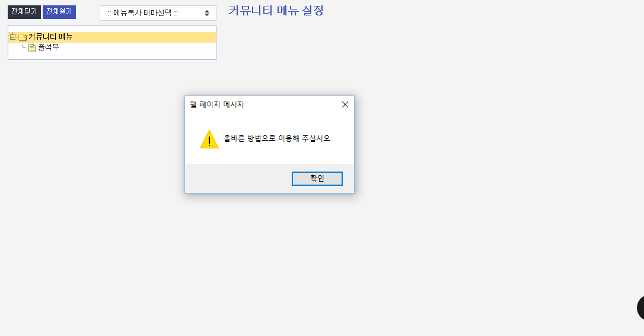Viewport: 644px width, 336px height.
Task: Click the yellow warning triangle icon
Action: click(x=209, y=140)
